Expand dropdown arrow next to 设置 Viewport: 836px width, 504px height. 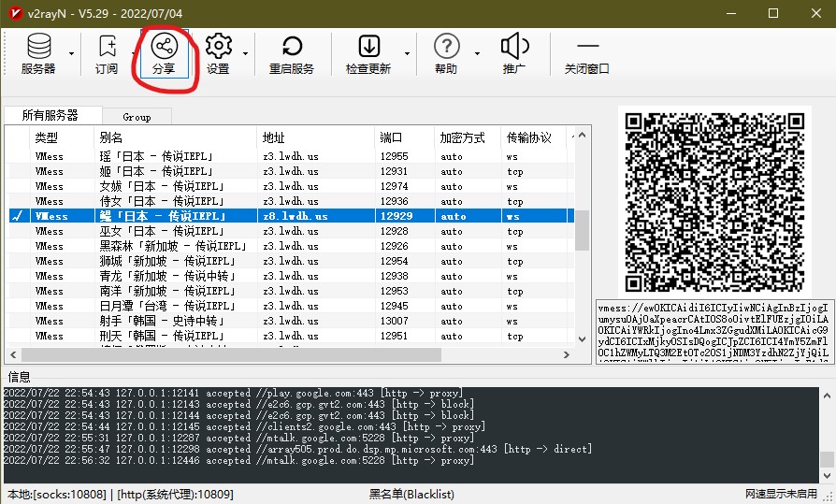[x=245, y=54]
